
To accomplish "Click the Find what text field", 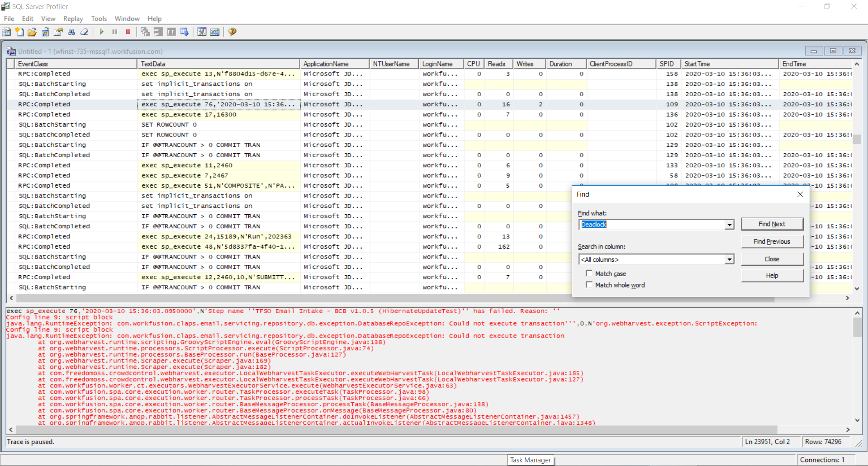I will point(652,225).
